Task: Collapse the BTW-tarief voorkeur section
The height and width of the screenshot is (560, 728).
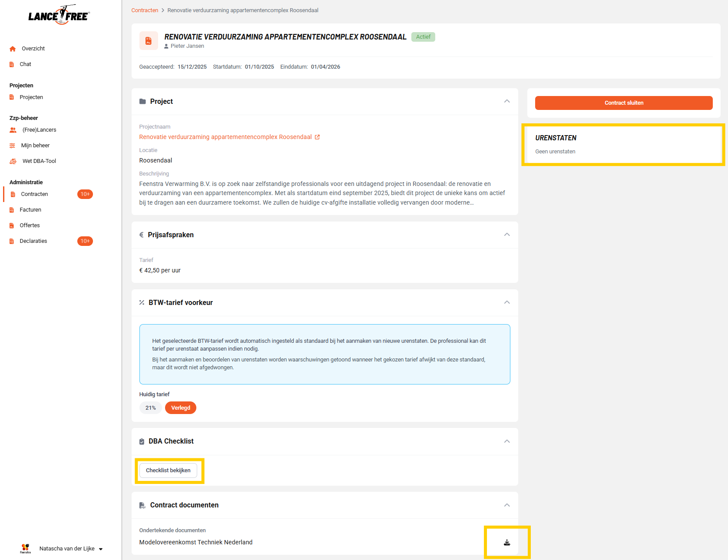Action: (x=506, y=302)
